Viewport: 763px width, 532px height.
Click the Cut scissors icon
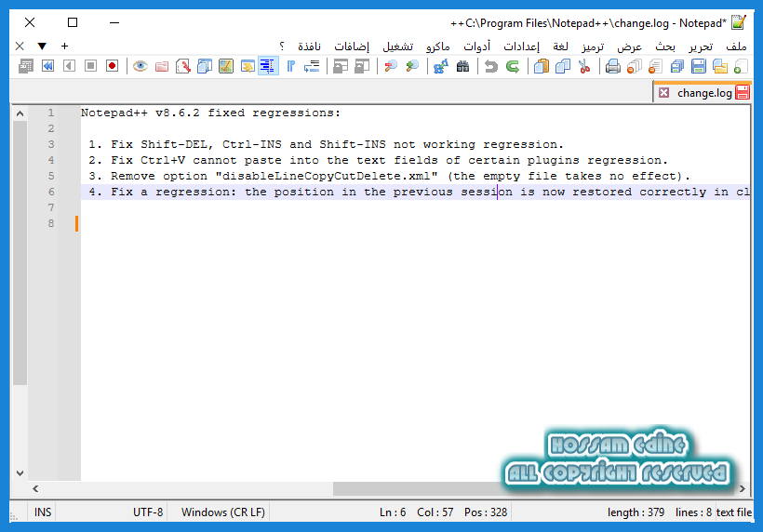(584, 66)
